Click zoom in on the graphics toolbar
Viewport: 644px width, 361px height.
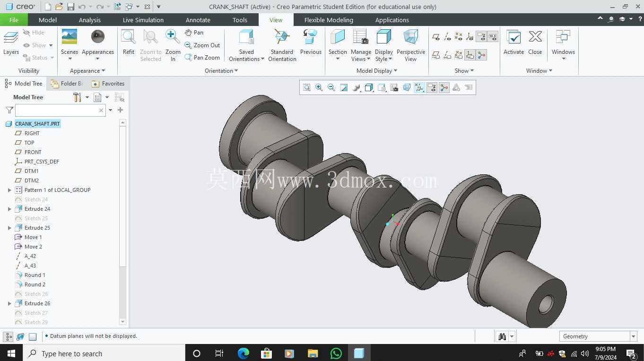319,87
